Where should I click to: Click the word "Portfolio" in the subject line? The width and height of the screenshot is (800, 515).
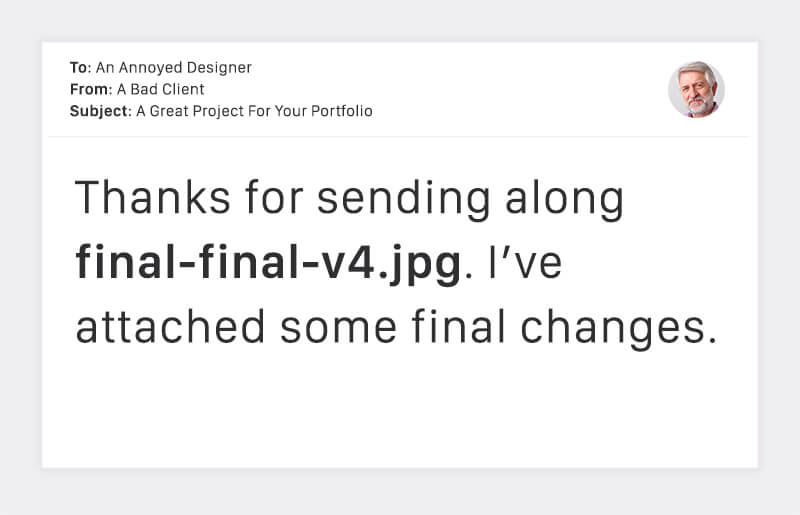341,111
